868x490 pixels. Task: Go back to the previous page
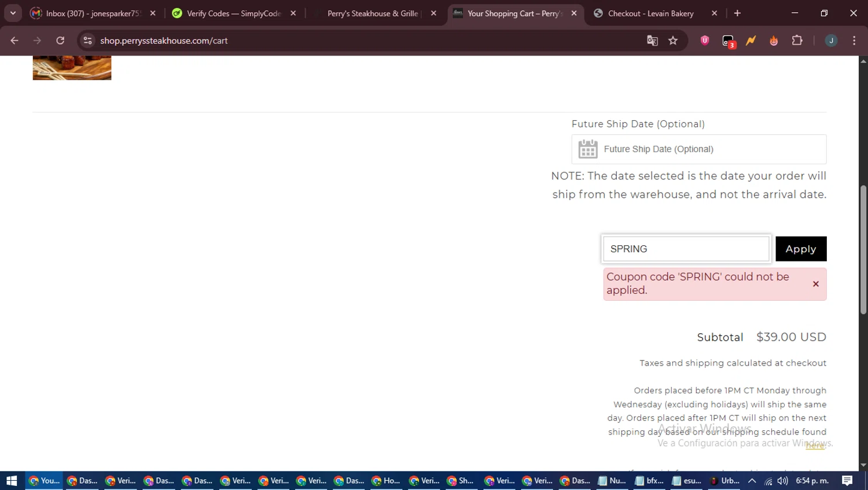click(x=14, y=40)
